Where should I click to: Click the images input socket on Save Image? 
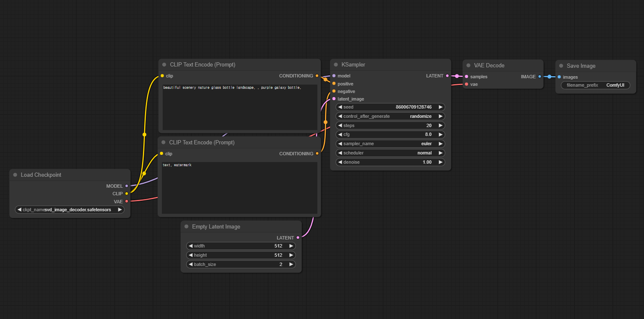559,77
